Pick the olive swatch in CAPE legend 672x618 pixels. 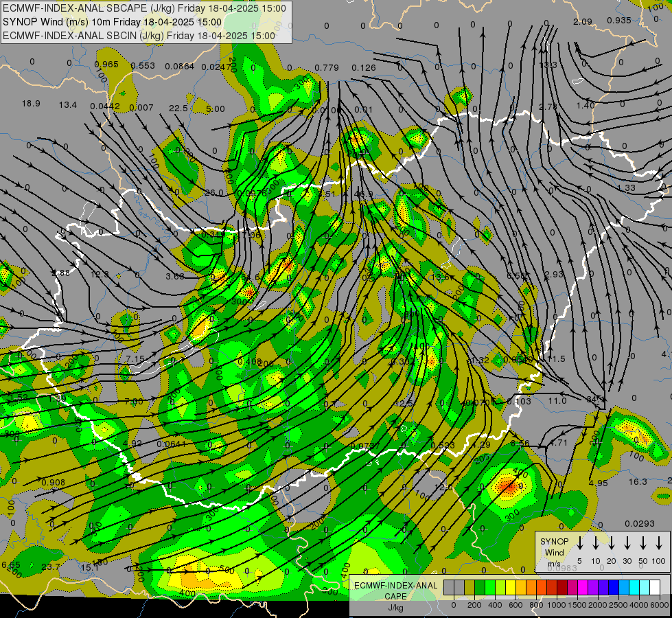[x=470, y=587]
